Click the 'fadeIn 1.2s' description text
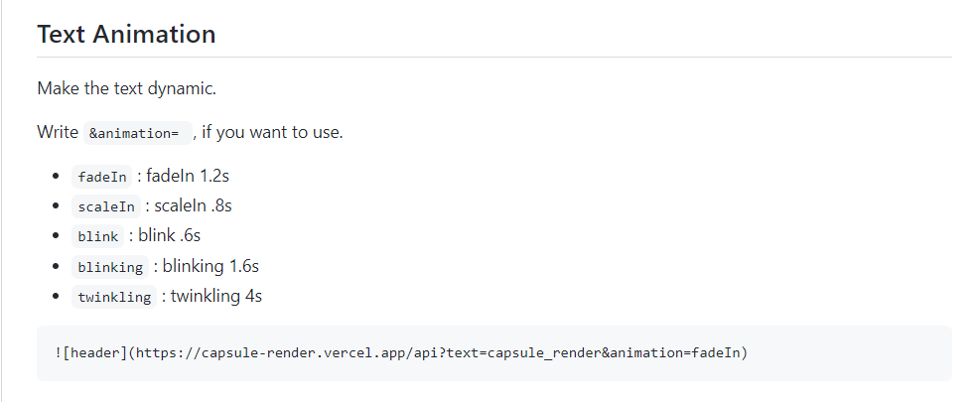Screen dimensions: 980x402 click(188, 177)
